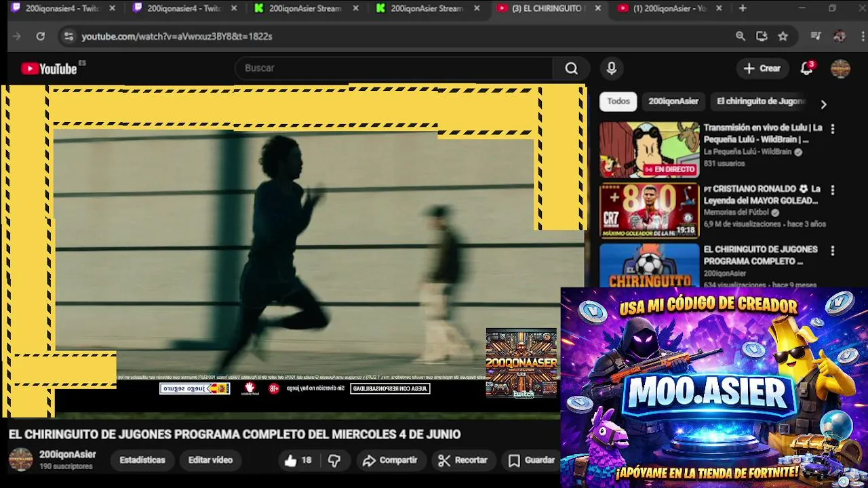868x488 pixels.
Task: Open Chrome profile avatar
Action: coord(840,37)
